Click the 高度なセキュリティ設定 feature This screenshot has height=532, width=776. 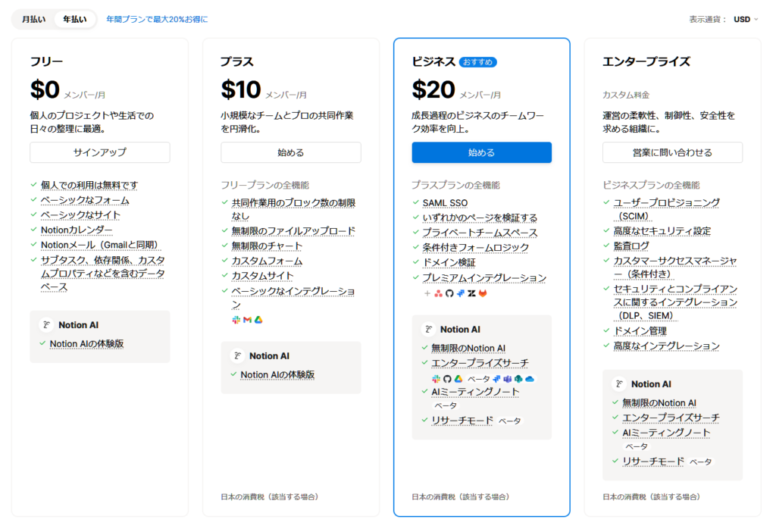point(662,231)
